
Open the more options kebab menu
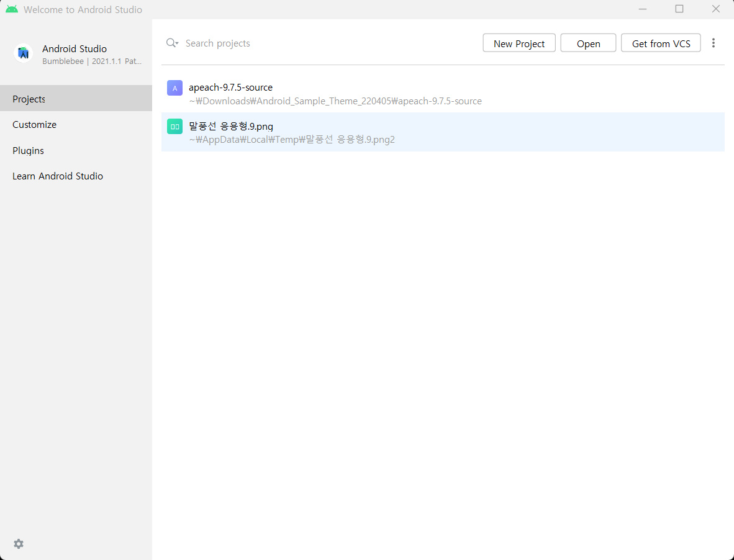[x=714, y=43]
